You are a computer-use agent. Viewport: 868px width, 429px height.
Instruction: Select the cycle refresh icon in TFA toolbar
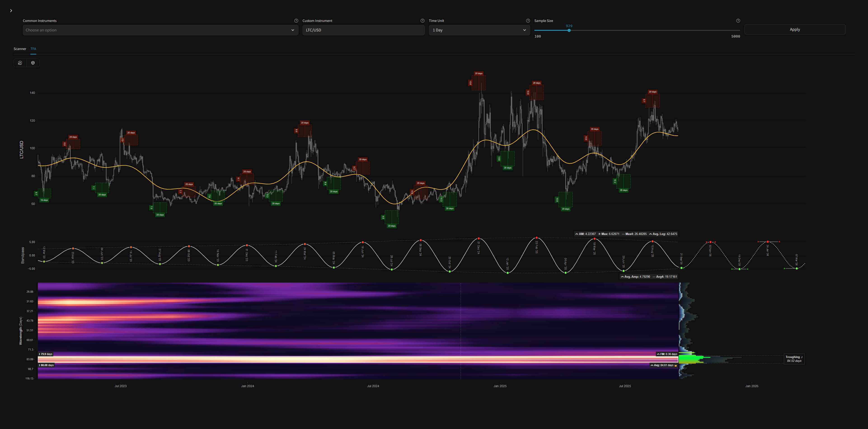20,63
